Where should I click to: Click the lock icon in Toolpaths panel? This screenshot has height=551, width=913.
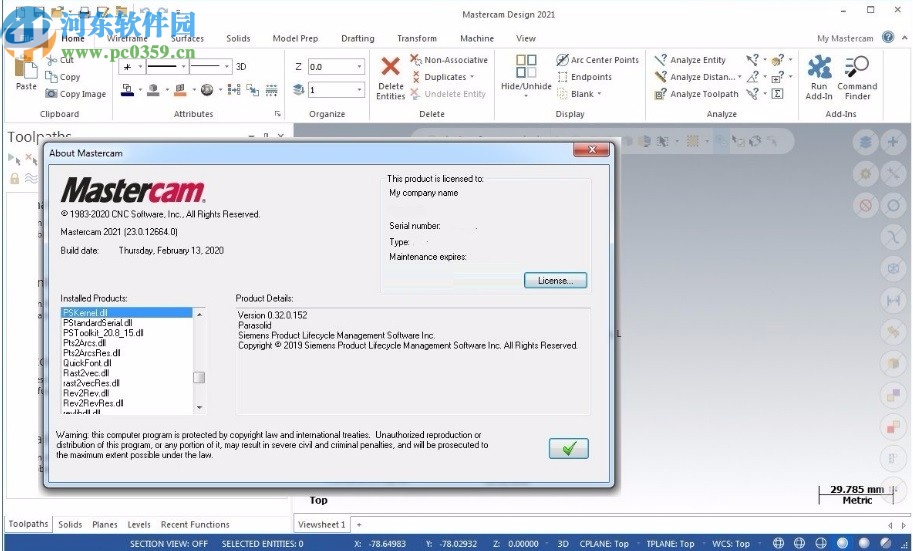click(15, 178)
